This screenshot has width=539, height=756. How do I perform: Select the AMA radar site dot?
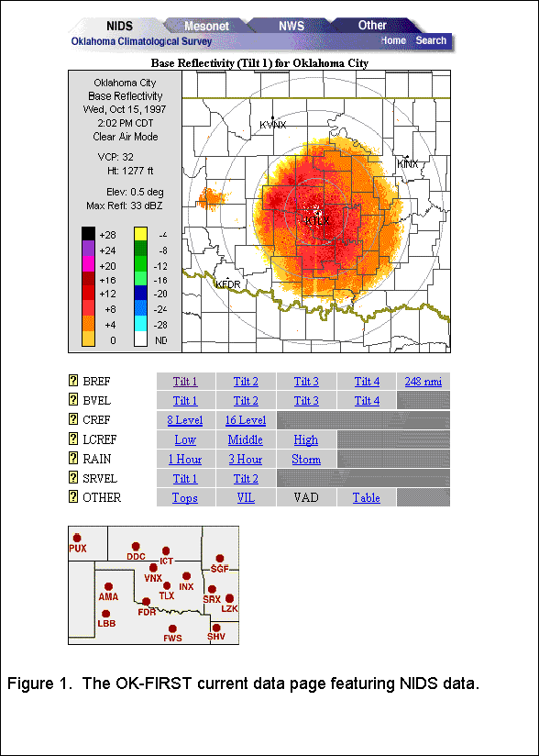(x=108, y=587)
